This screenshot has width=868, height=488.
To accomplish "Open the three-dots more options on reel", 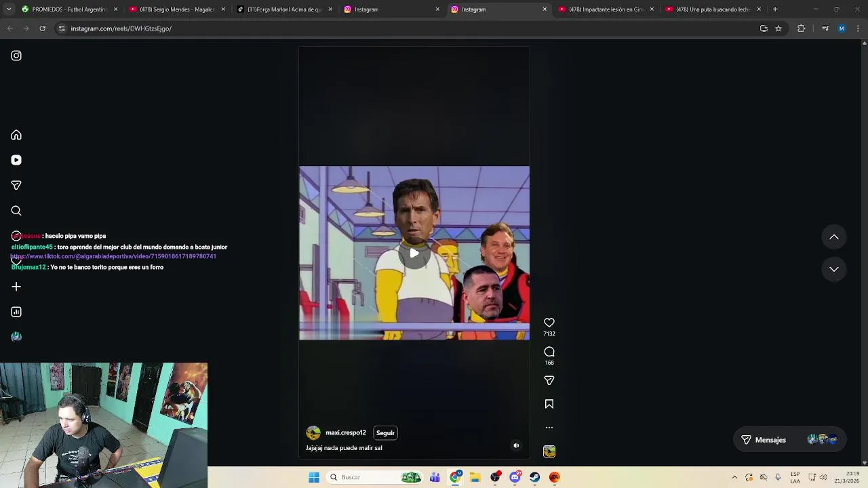I will pyautogui.click(x=549, y=428).
